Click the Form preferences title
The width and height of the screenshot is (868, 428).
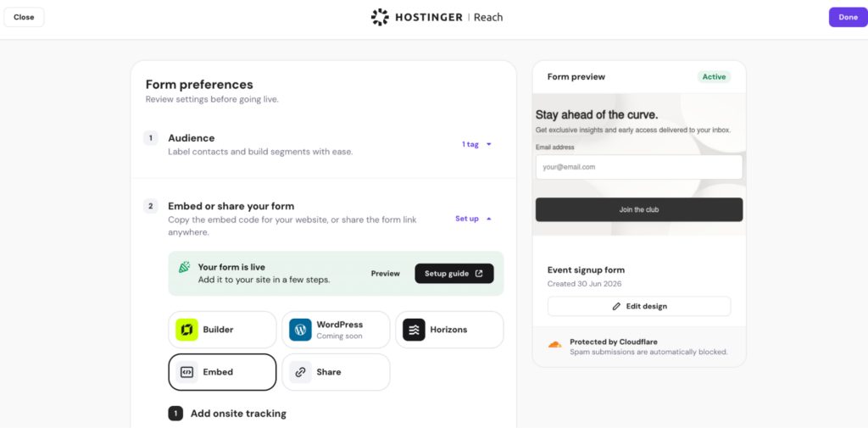click(x=199, y=84)
